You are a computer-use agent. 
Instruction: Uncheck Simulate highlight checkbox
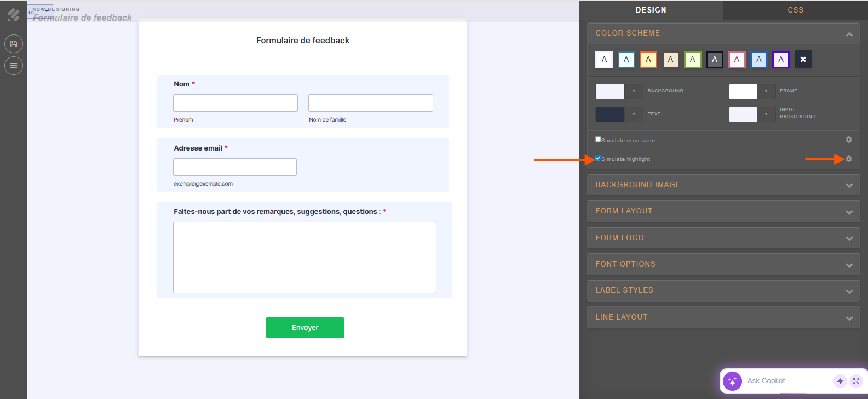598,158
